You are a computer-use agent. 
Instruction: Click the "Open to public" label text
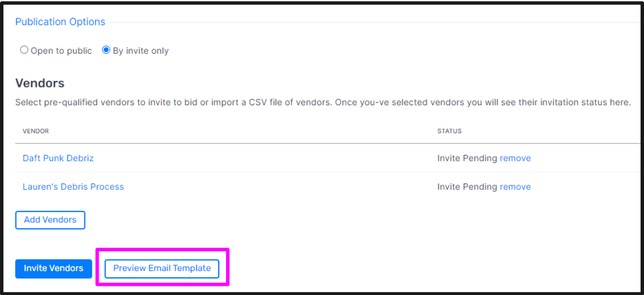[61, 51]
